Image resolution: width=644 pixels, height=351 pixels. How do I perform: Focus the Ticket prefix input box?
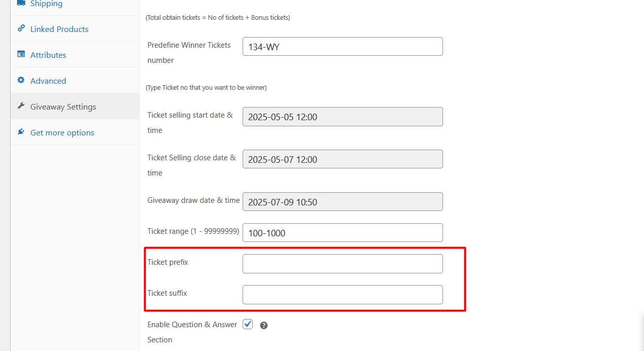click(x=343, y=264)
